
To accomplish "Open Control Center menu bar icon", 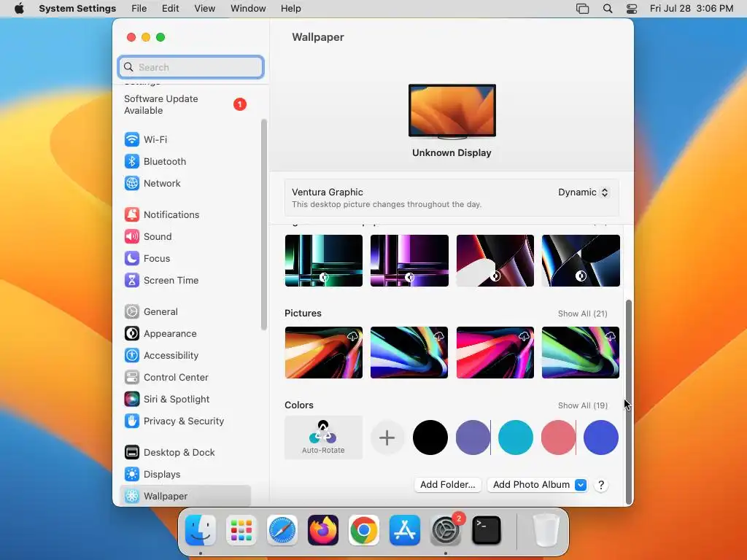I will click(x=632, y=9).
